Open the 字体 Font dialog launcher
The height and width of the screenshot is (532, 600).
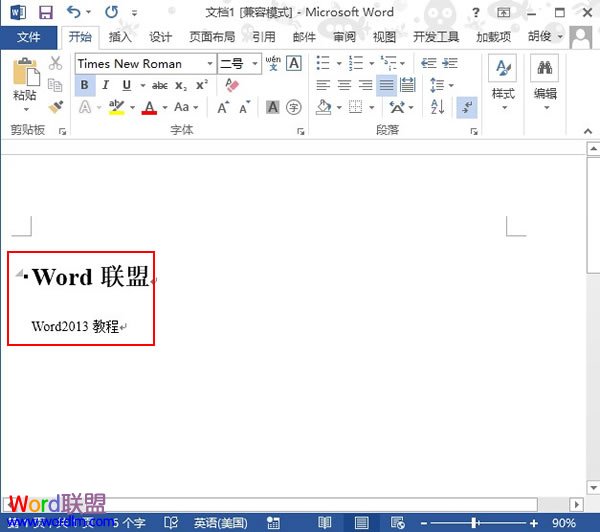point(300,132)
